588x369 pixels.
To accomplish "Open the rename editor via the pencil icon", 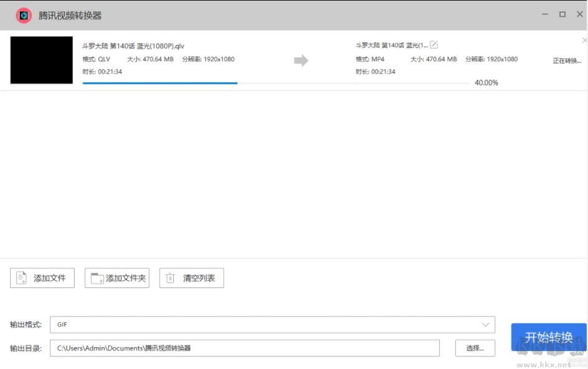I will 433,44.
